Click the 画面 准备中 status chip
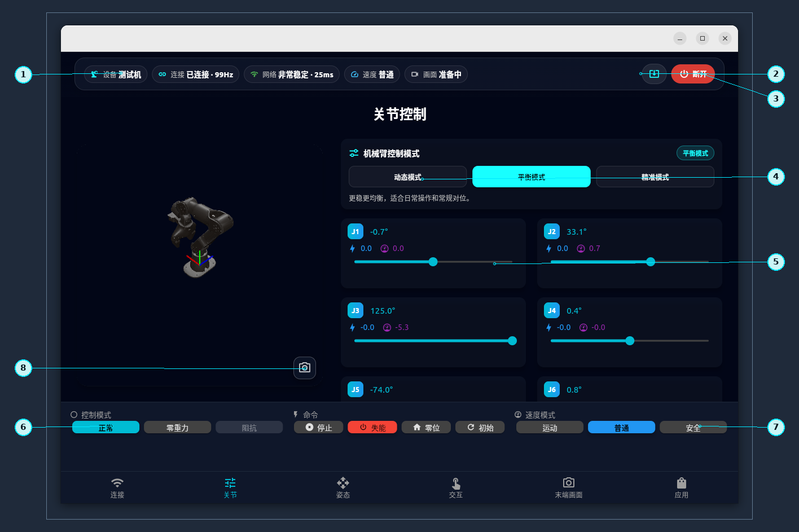799x532 pixels. point(436,74)
